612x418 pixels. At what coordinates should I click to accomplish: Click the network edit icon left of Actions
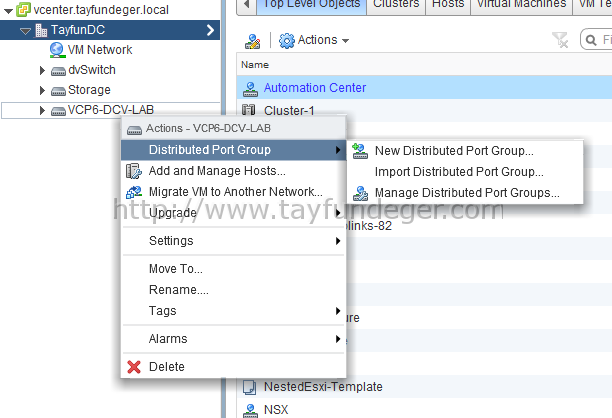(253, 41)
